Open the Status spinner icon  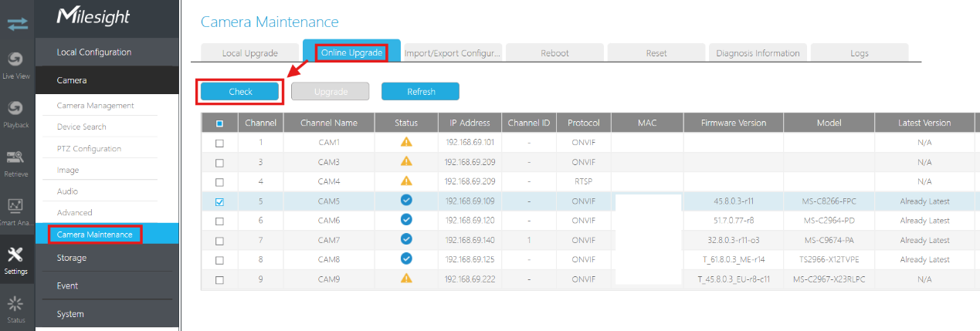(17, 303)
